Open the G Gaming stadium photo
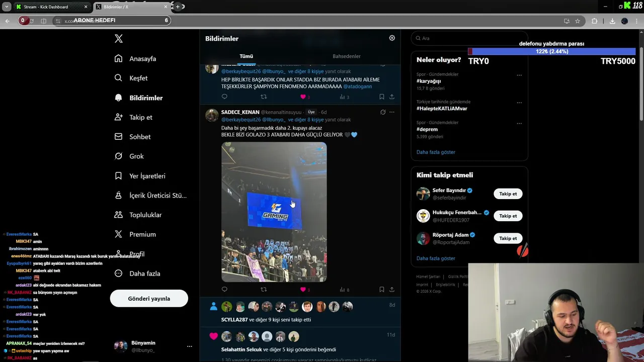 click(x=274, y=212)
